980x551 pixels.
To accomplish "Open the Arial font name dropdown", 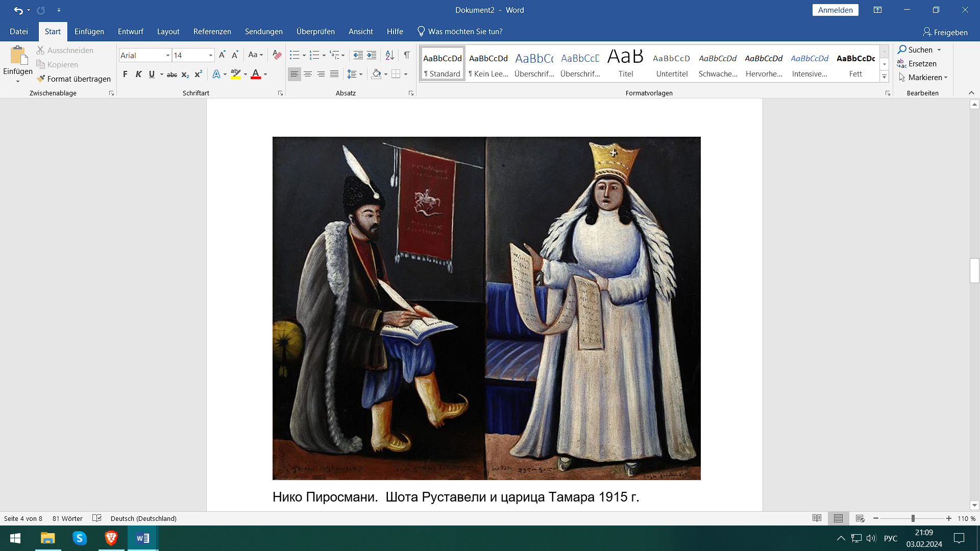I will [167, 55].
